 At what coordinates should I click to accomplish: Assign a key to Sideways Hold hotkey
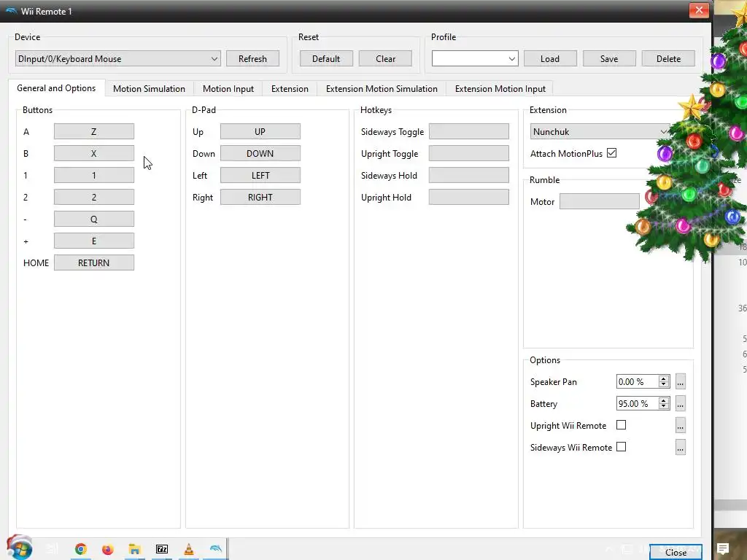pos(469,175)
